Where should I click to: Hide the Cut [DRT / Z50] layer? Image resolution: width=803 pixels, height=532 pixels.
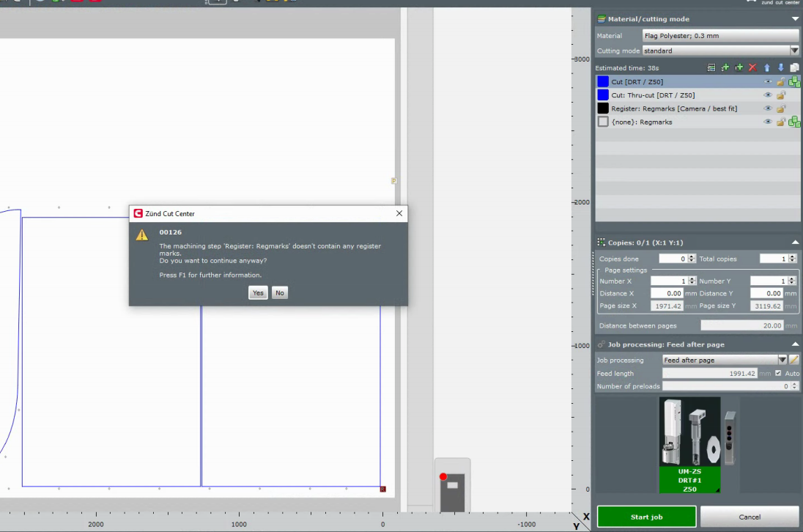[x=767, y=82]
